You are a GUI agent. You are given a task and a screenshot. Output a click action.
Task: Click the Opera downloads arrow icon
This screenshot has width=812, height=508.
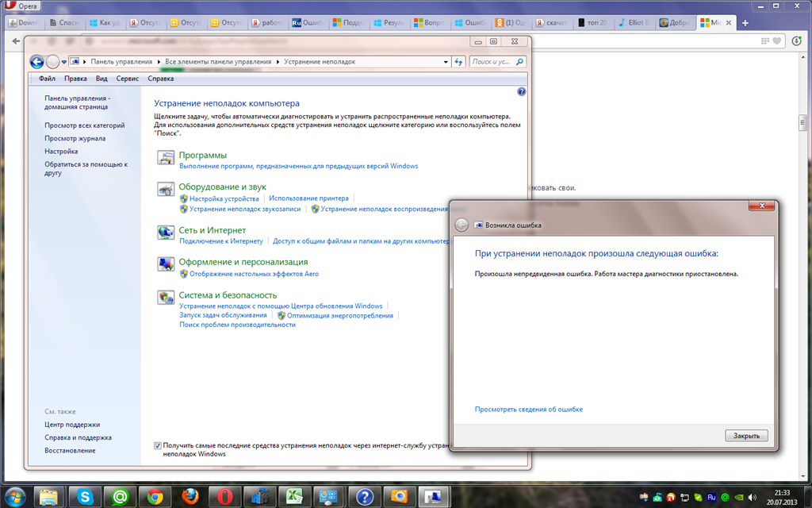click(x=797, y=41)
